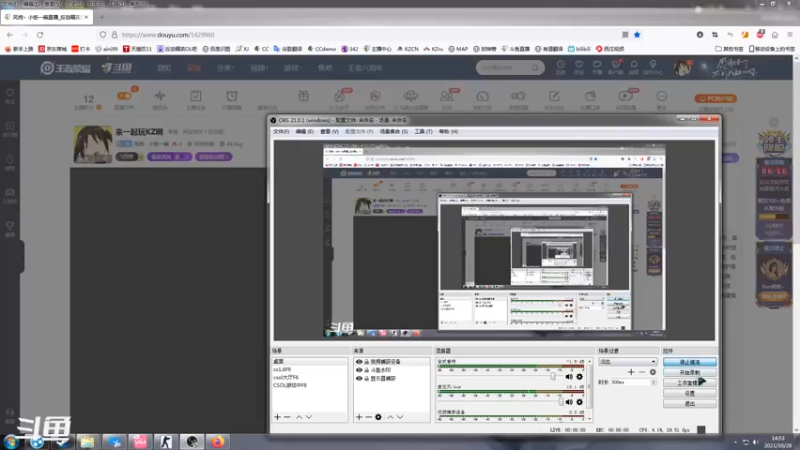This screenshot has height=450, width=800.
Task: Add a new scene in OBS
Action: click(278, 417)
